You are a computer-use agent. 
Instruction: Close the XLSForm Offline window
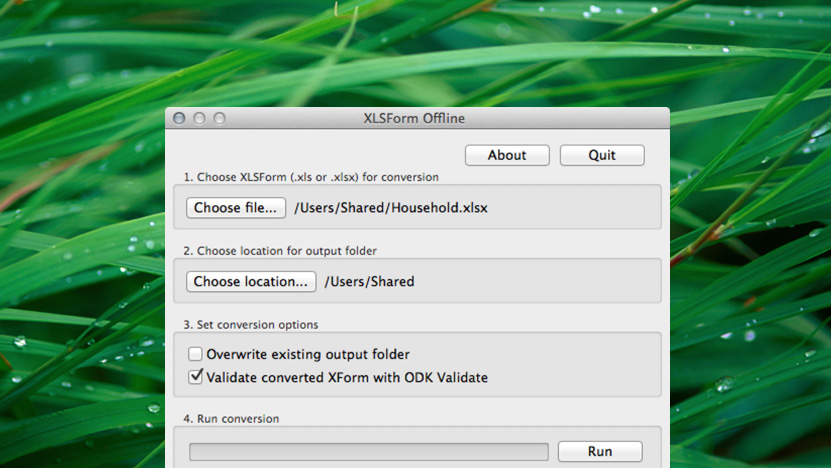tap(179, 118)
